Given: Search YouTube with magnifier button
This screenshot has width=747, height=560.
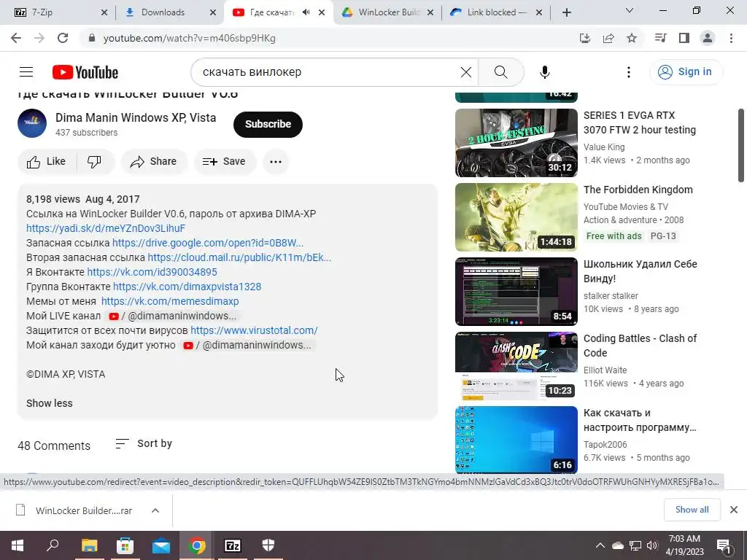Looking at the screenshot, I should coord(500,72).
